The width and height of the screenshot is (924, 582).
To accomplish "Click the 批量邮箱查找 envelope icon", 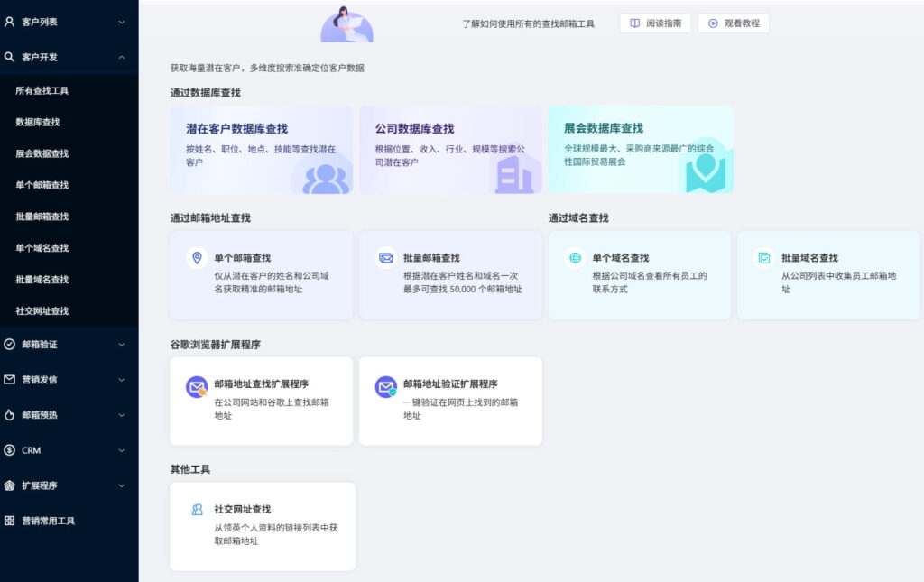I will tap(386, 257).
